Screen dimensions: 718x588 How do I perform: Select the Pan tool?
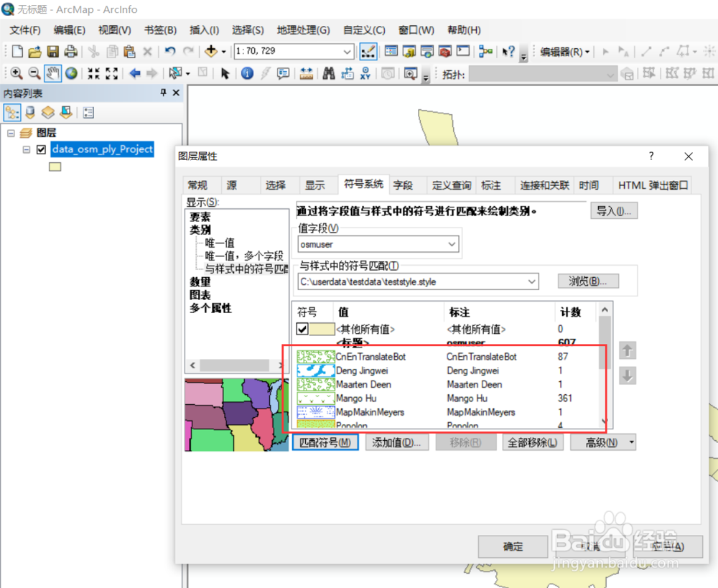(x=52, y=73)
